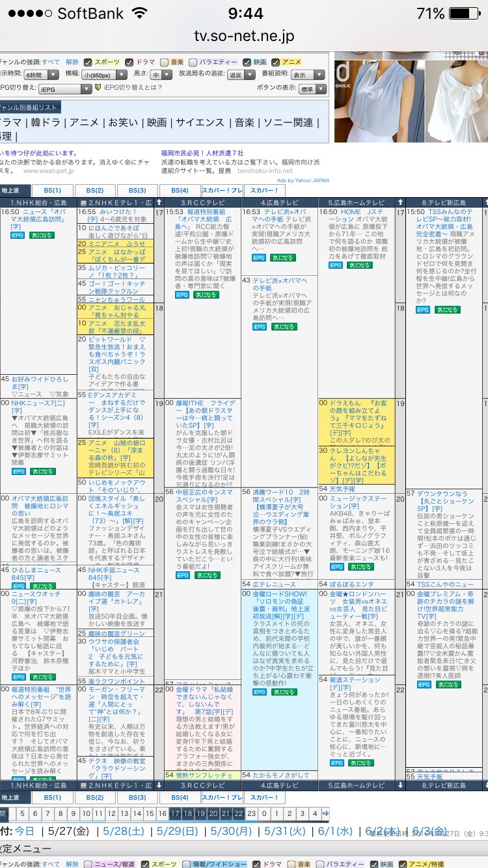The width and height of the screenshot is (488, 868).
Task: Click 気になる button for 金曜プレミアム
Action: pyautogui.click(x=448, y=685)
